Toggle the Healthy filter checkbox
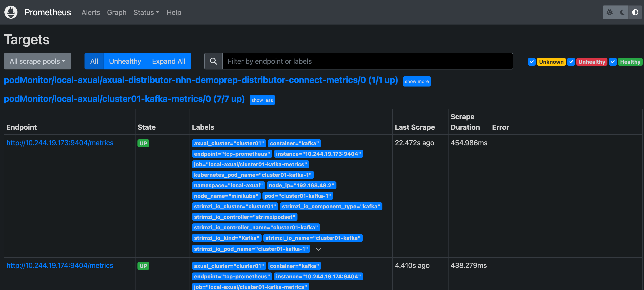The width and height of the screenshot is (644, 290). (x=613, y=62)
